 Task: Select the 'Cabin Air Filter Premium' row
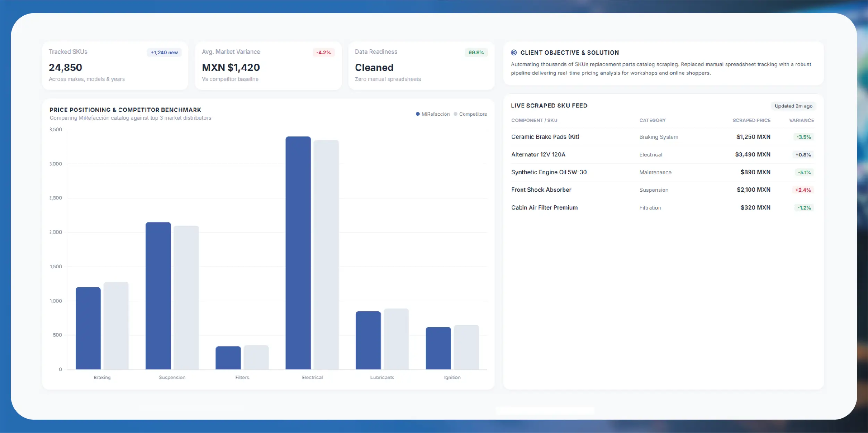663,207
